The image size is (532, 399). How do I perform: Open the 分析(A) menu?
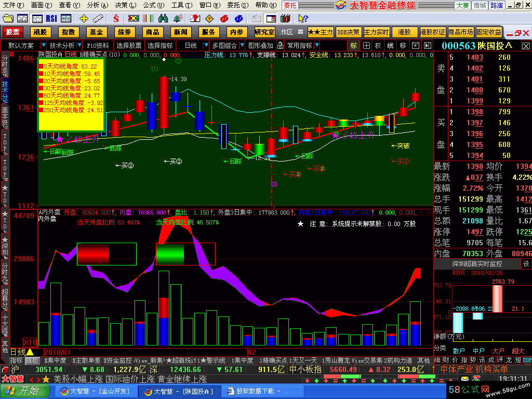pyautogui.click(x=97, y=5)
